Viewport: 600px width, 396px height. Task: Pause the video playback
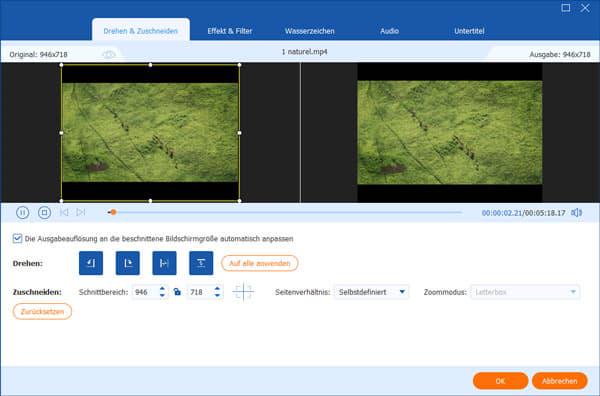(23, 212)
